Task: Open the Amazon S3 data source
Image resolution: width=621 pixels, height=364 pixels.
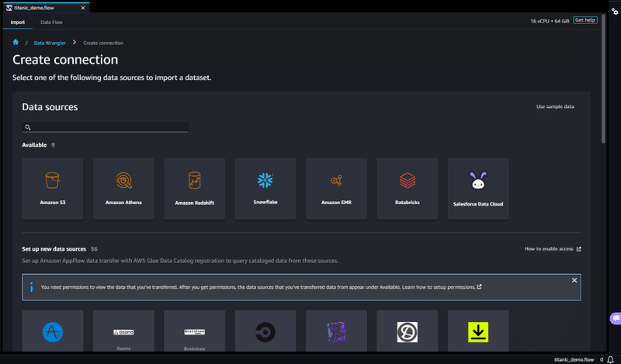Action: [53, 189]
